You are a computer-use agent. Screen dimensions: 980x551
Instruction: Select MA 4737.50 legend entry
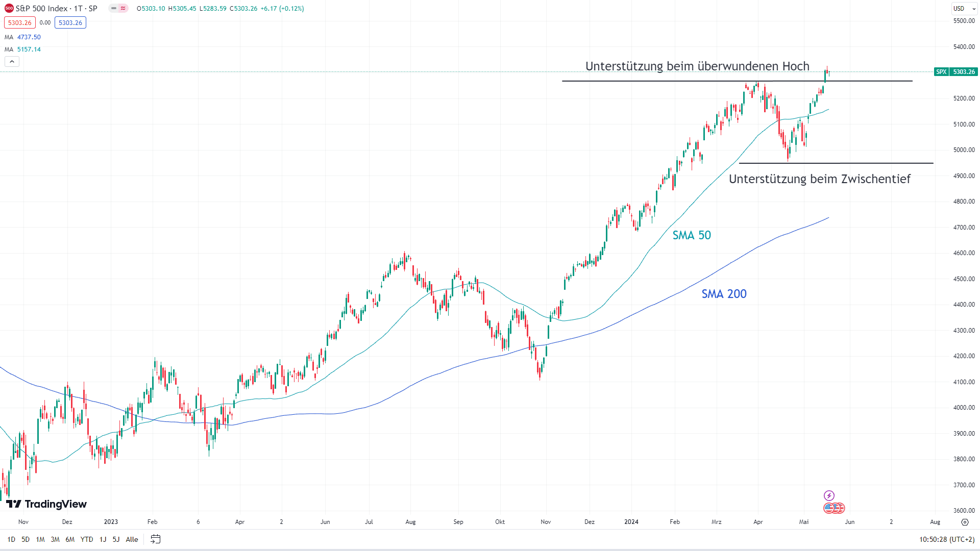pos(22,37)
